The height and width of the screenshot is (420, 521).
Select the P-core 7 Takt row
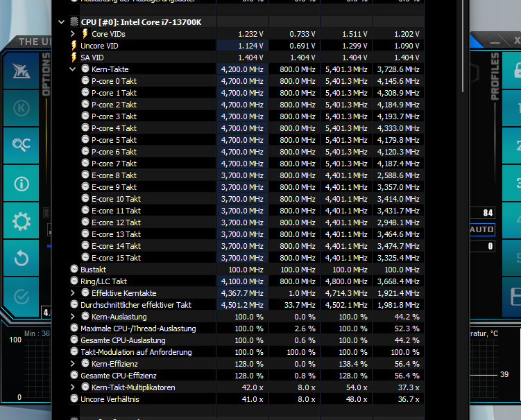[x=246, y=164]
